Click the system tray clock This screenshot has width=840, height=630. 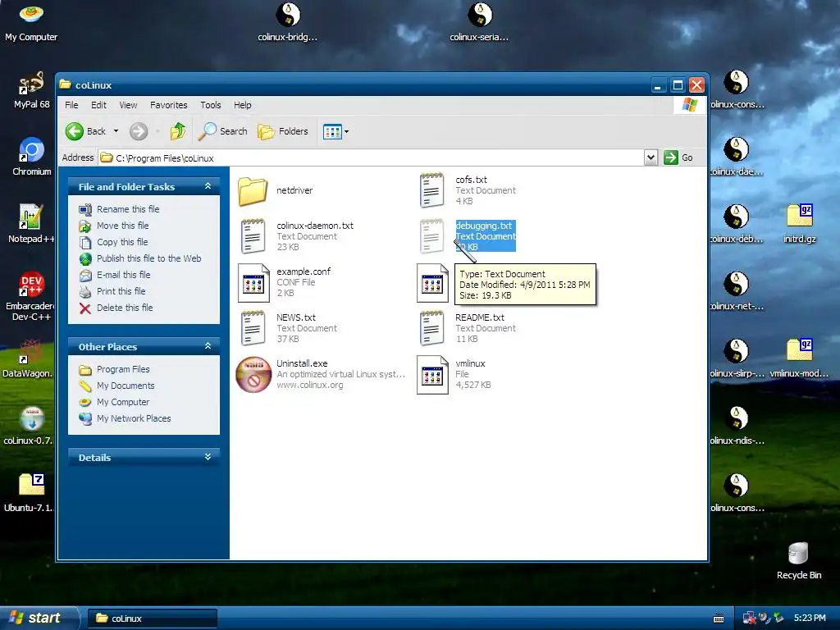810,619
